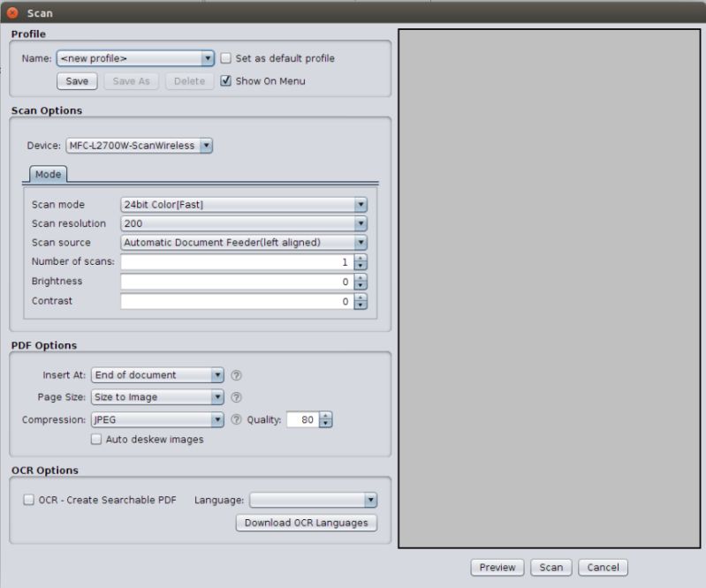The height and width of the screenshot is (588, 706).
Task: Open the Scan resolution dropdown
Action: pos(244,223)
